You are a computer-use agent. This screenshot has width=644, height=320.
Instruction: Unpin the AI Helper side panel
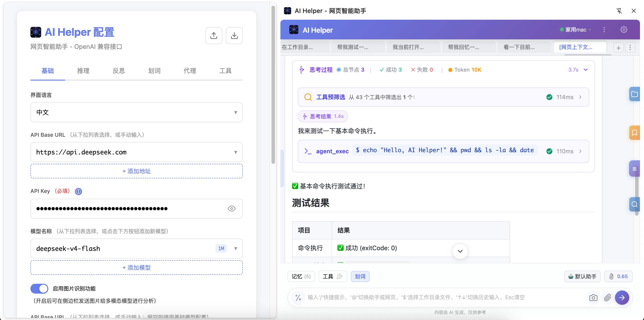tap(619, 11)
